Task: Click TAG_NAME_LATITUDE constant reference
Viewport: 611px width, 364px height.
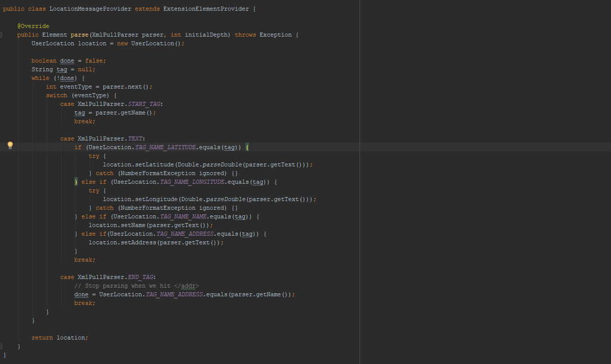Action: tap(165, 147)
